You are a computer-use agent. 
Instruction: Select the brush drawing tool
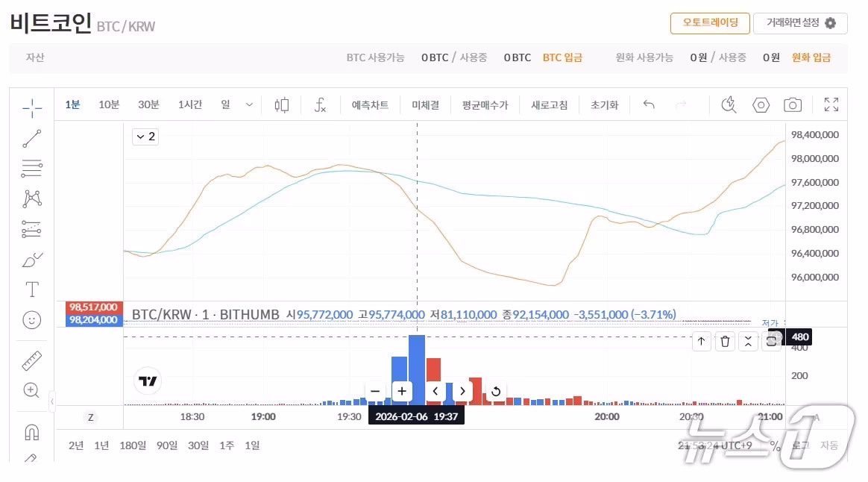click(31, 260)
